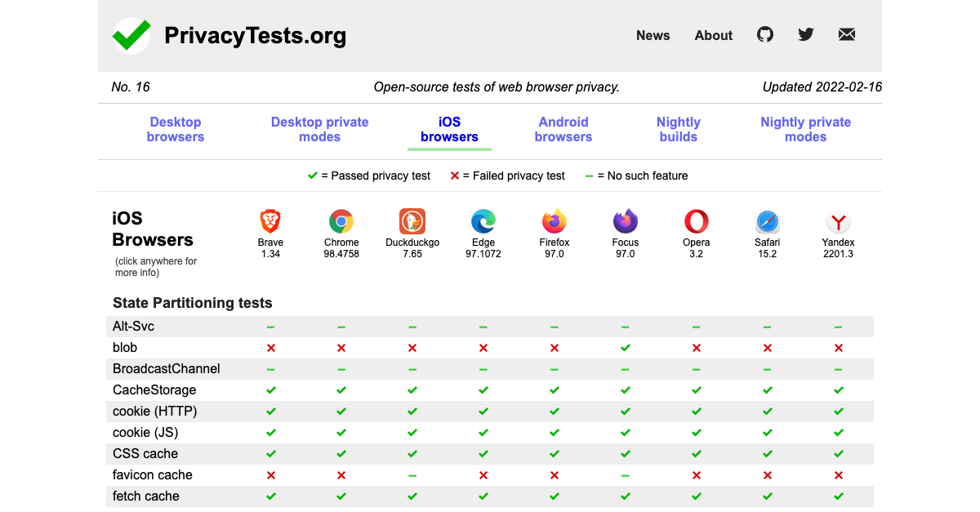
Task: Open the email contact icon
Action: click(x=846, y=34)
